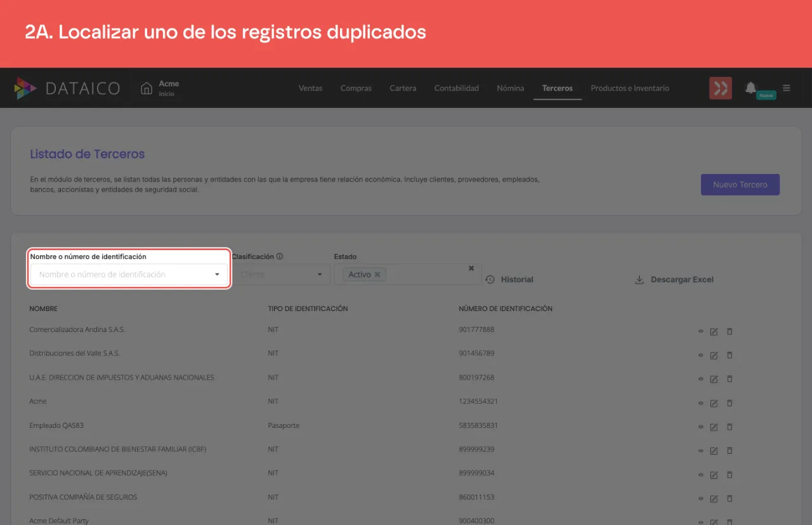View the Acme 1234554321 row eye icon
This screenshot has width=812, height=525.
click(701, 403)
